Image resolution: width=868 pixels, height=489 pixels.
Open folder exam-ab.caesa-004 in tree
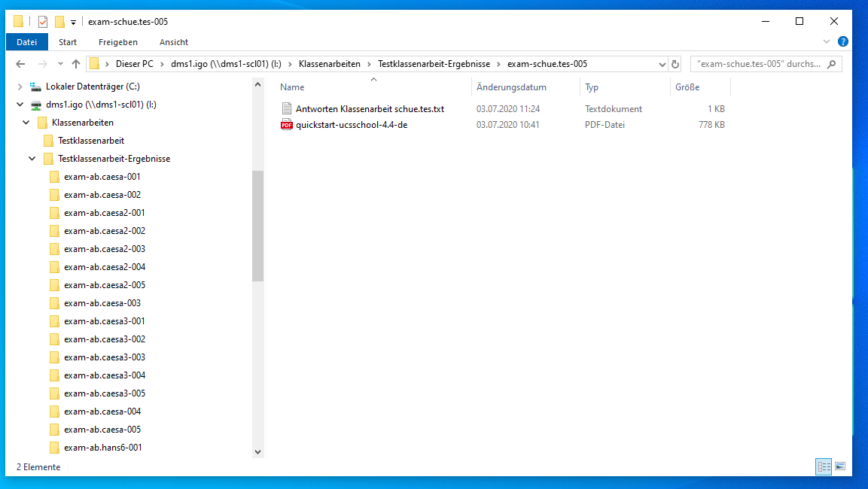click(x=102, y=412)
